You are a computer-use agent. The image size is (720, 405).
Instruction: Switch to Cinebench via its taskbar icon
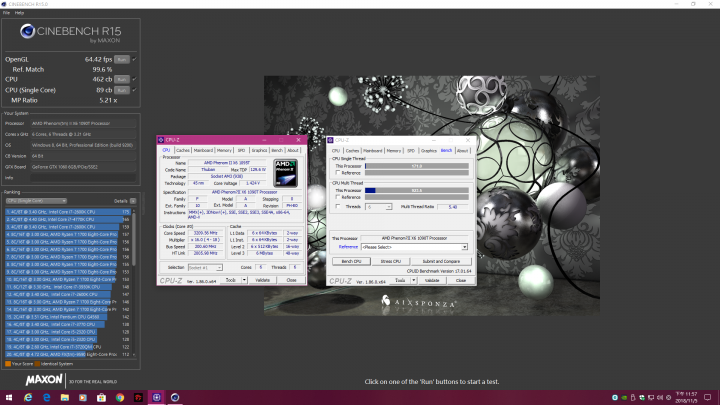(x=175, y=397)
